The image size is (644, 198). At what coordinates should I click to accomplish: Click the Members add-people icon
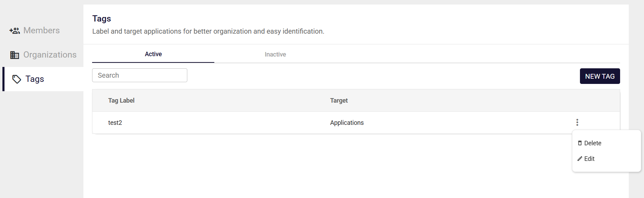(15, 31)
